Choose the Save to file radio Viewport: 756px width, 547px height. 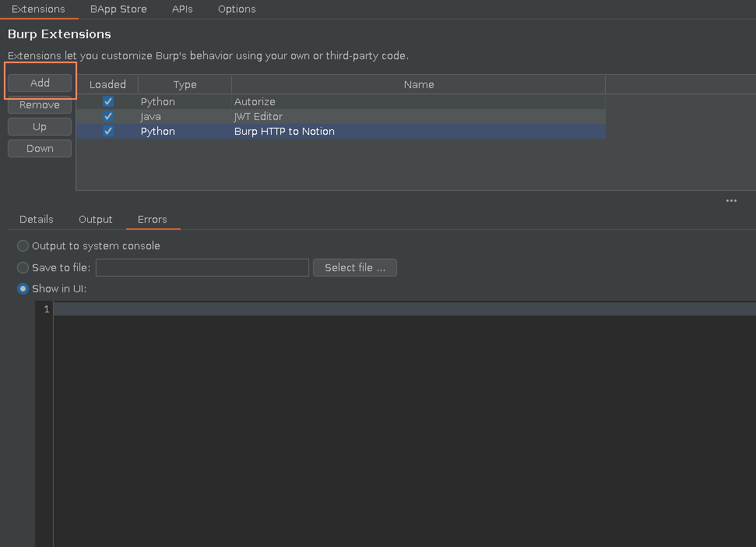tap(23, 267)
